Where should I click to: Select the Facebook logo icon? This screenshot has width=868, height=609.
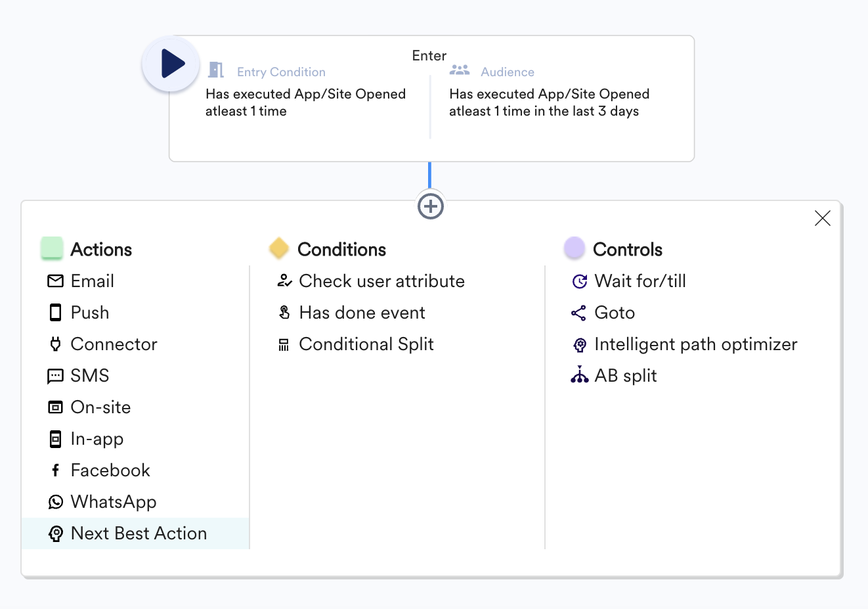56,470
